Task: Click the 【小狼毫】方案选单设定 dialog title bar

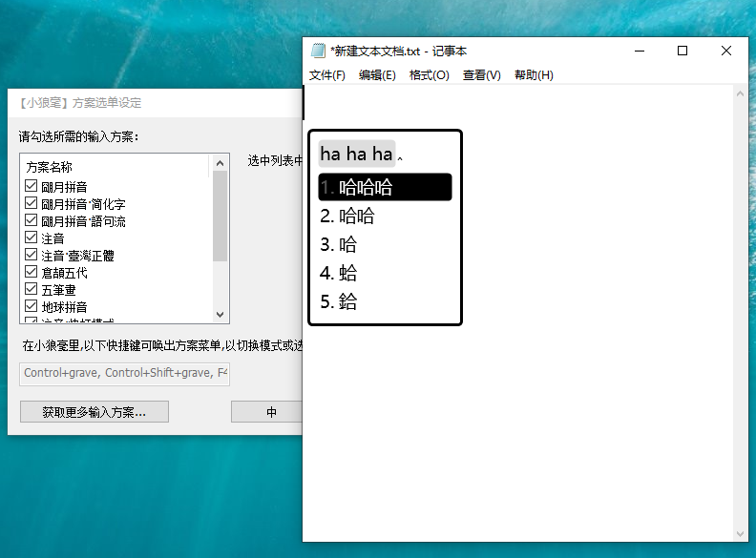Action: click(x=155, y=103)
